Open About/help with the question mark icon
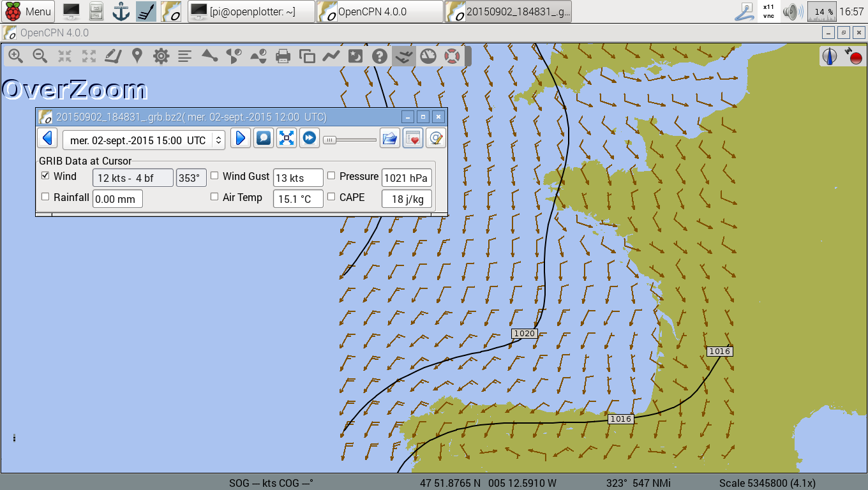Image resolution: width=868 pixels, height=490 pixels. (379, 56)
